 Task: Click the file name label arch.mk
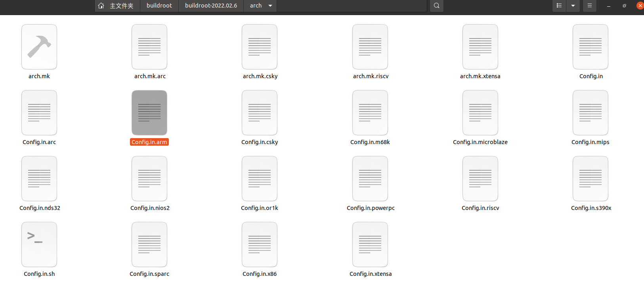[39, 76]
